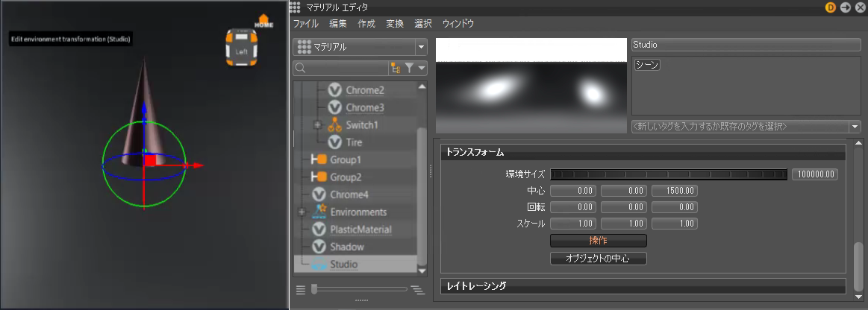Click the tree view icon beside search field
868x310 pixels.
[396, 68]
